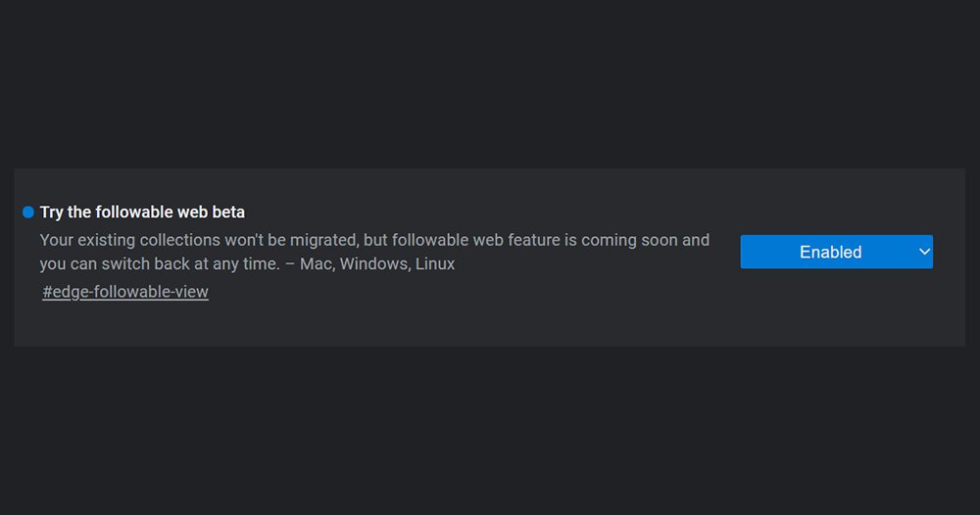The width and height of the screenshot is (980, 515).
Task: Click the chevron arrow on the Enabled dropdown
Action: (924, 252)
